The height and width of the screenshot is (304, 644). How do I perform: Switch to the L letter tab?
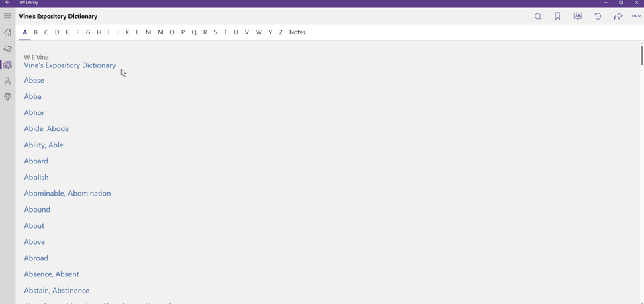pyautogui.click(x=137, y=32)
